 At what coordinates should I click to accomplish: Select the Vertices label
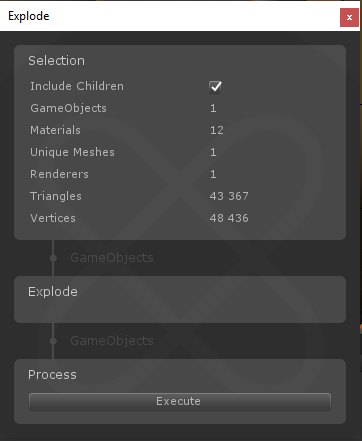point(53,218)
